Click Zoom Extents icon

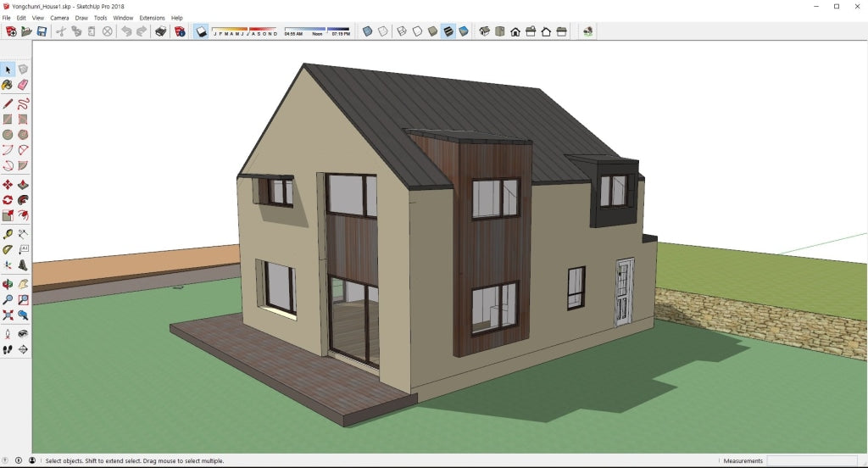[x=8, y=315]
